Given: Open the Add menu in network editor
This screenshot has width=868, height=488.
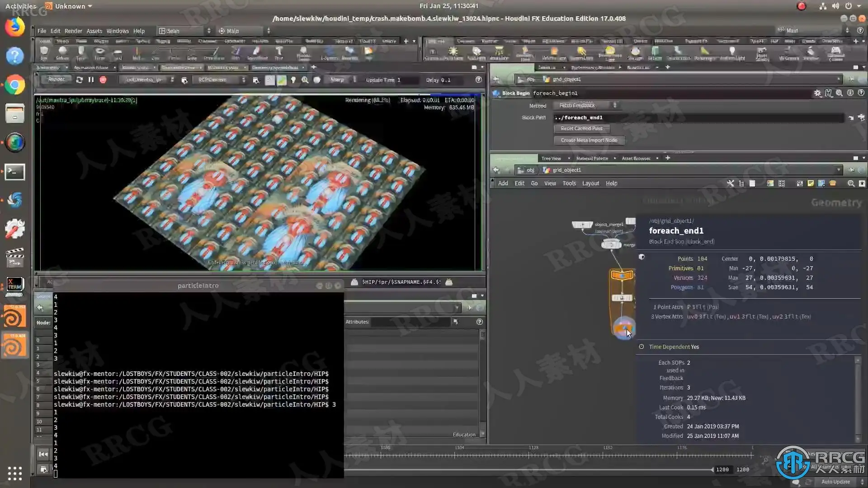Looking at the screenshot, I should coord(503,183).
